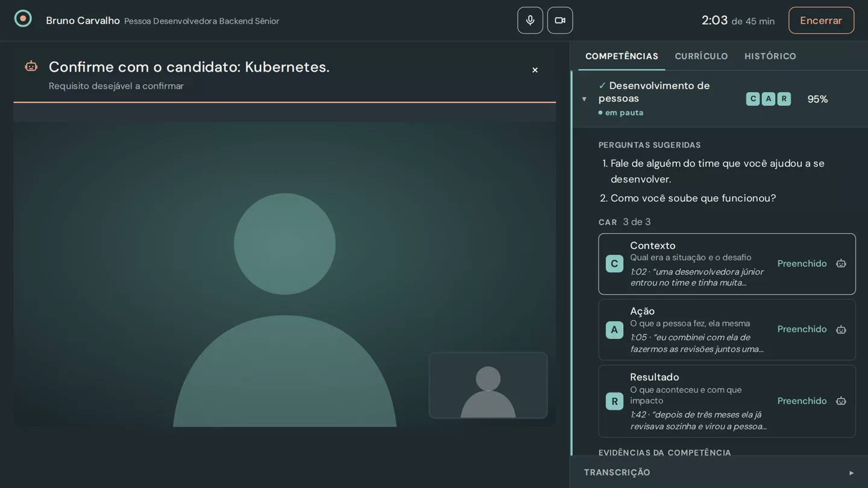This screenshot has height=488, width=868.
Task: Click the 95% score value
Action: 817,99
